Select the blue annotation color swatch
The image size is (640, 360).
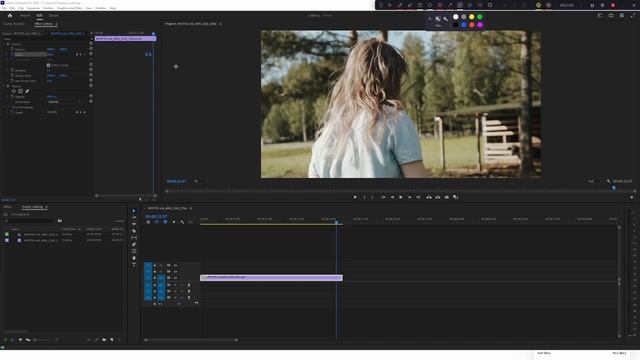tap(464, 25)
